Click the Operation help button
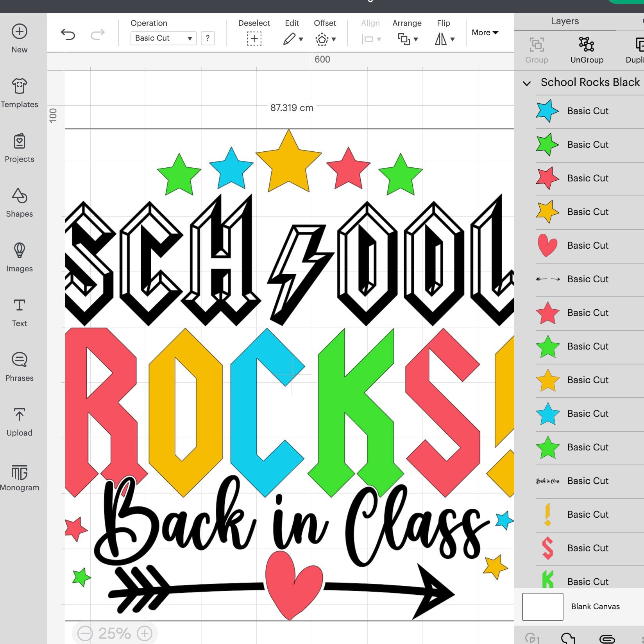Image resolution: width=644 pixels, height=644 pixels. click(208, 38)
